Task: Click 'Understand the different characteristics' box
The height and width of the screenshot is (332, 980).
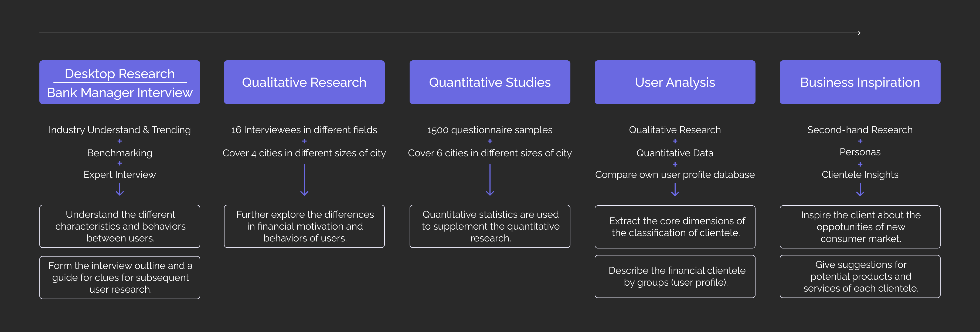Action: click(120, 226)
